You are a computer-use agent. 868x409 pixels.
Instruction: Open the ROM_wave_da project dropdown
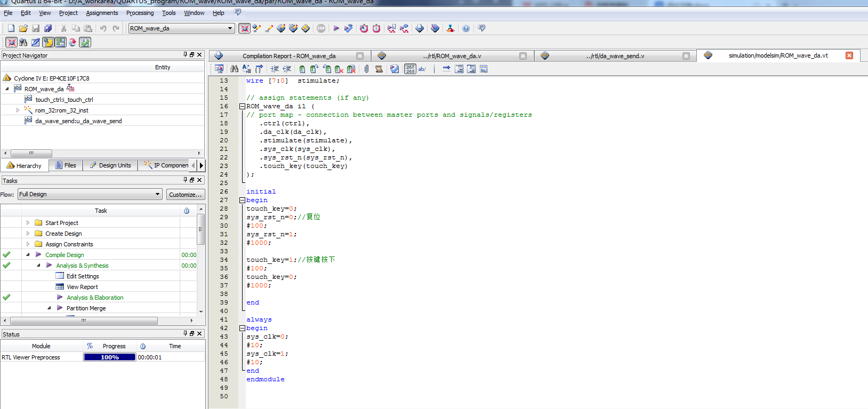[181, 28]
